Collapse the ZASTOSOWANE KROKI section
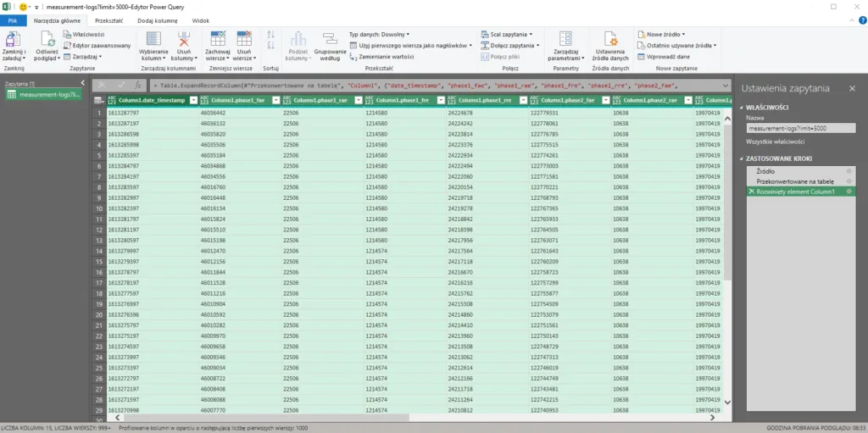The height and width of the screenshot is (433, 868). 743,158
